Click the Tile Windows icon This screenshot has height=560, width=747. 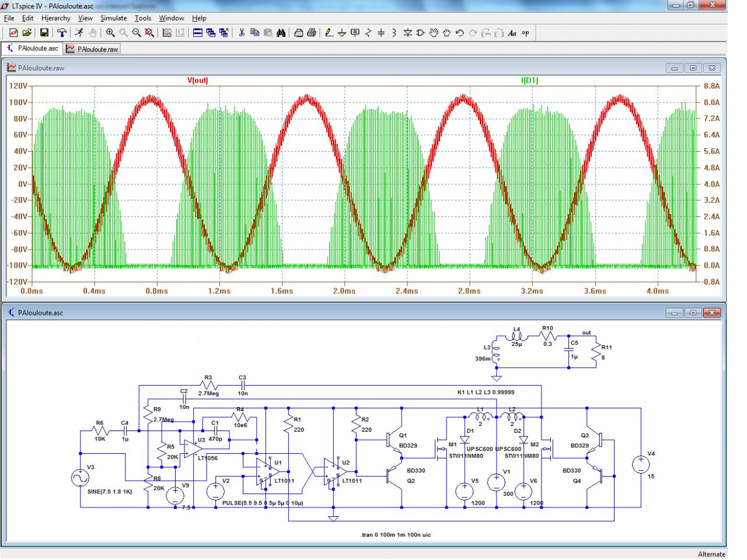(197, 33)
